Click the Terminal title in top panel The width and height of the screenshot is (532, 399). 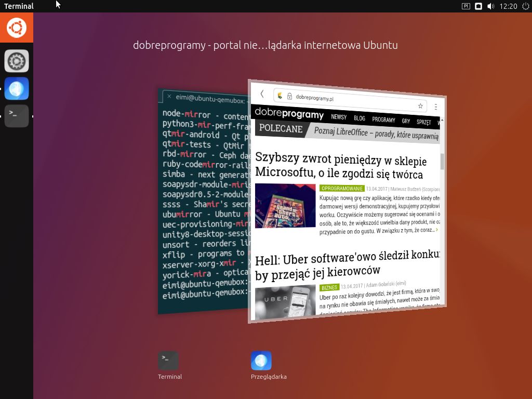coord(19,6)
